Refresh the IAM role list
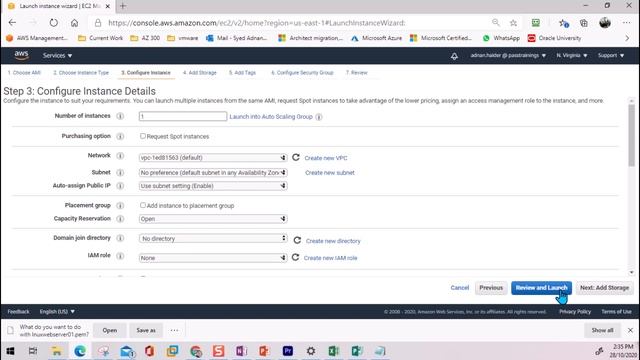Viewport: 640px width, 360px height. pyautogui.click(x=296, y=258)
